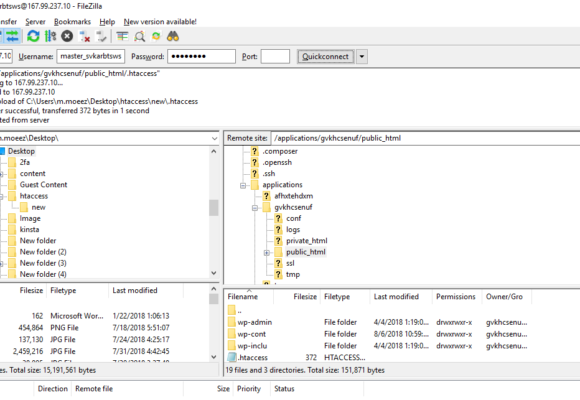Image resolution: width=580 pixels, height=400 pixels.
Task: Expand the New folder (3) tree node
Action: [1, 264]
